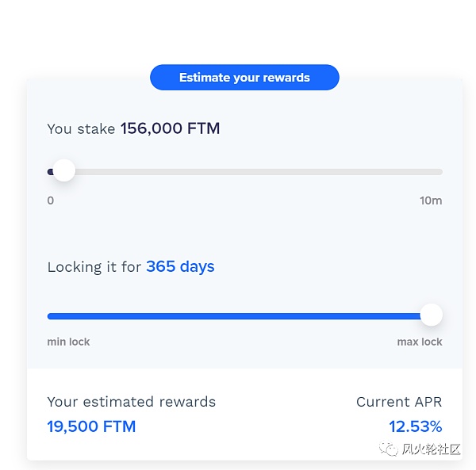Click the dark filled start of the stake slider
476x470 pixels.
click(x=50, y=171)
